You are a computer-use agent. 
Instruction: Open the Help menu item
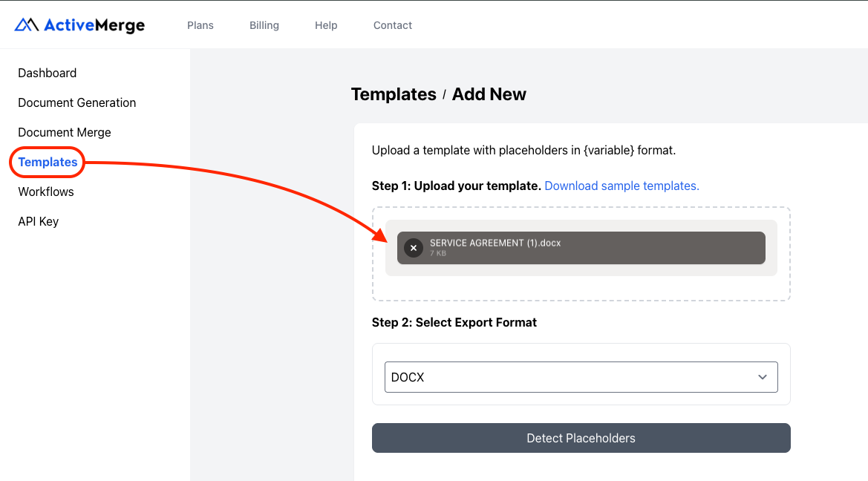point(325,24)
